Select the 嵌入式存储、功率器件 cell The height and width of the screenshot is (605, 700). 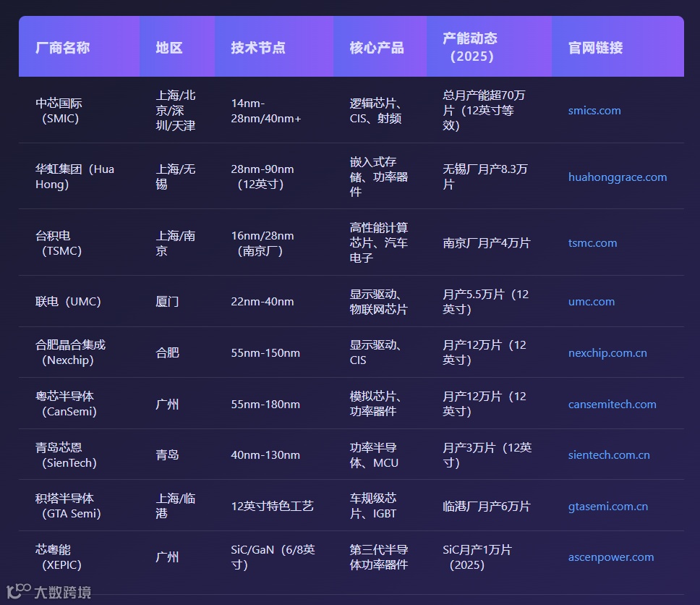pos(380,177)
